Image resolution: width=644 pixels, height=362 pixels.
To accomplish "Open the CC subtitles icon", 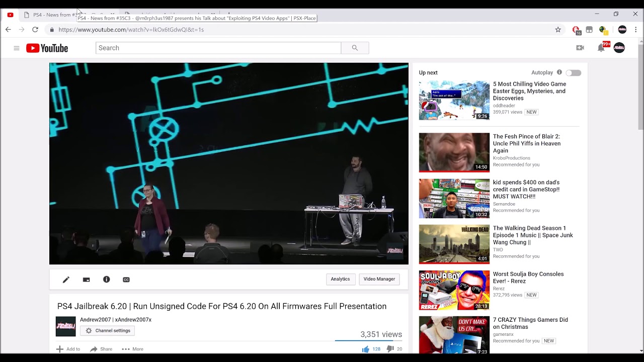I will point(126,280).
